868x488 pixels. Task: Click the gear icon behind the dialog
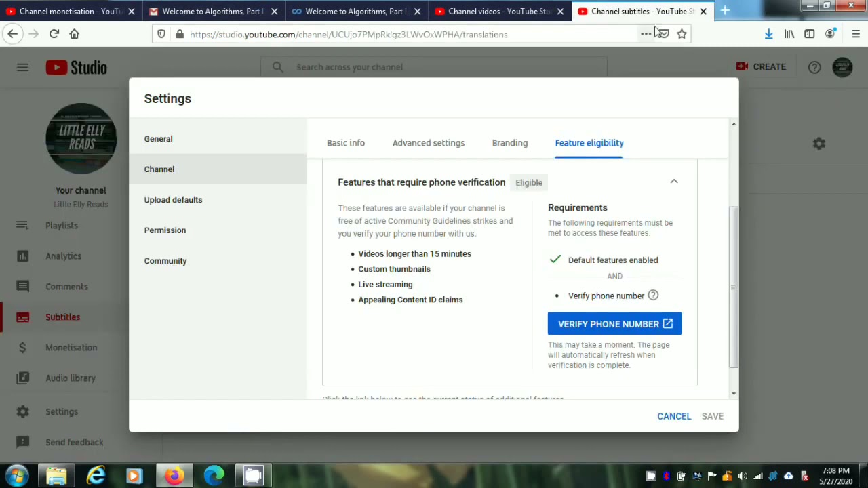818,144
